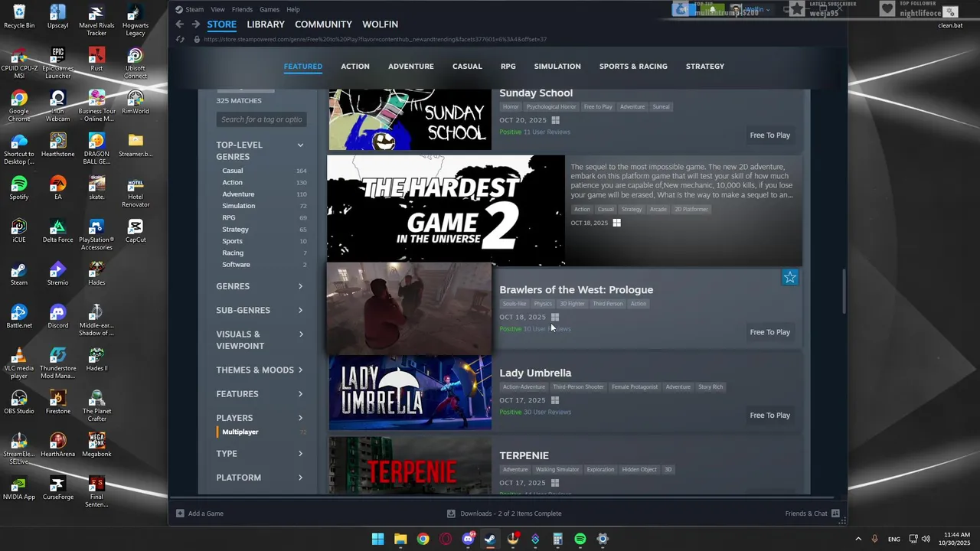The height and width of the screenshot is (551, 980).
Task: Filter by the Casual genre
Action: pos(233,171)
